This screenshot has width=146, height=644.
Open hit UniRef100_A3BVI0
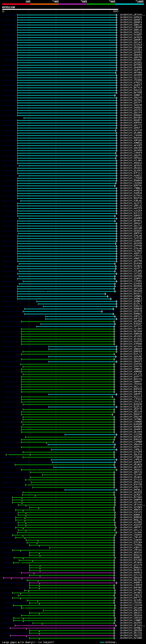(131, 548)
